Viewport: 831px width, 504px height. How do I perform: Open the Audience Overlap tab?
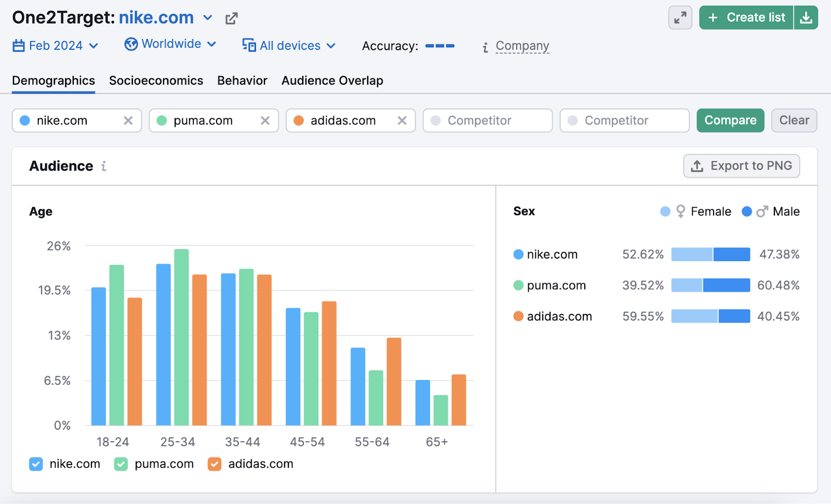coord(332,80)
